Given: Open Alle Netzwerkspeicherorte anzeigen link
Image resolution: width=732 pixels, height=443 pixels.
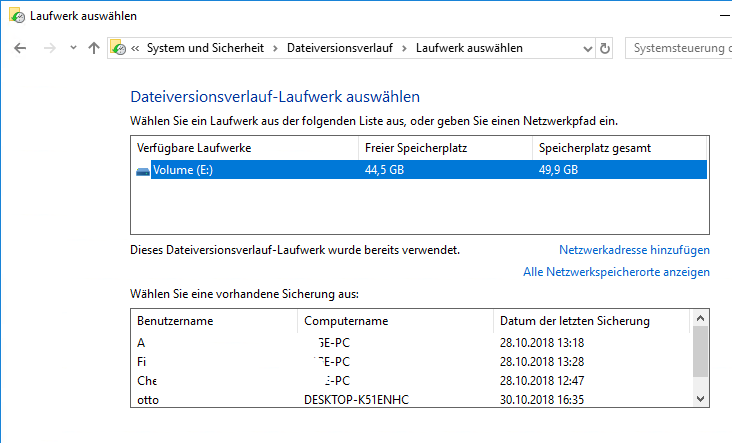Looking at the screenshot, I should (616, 272).
